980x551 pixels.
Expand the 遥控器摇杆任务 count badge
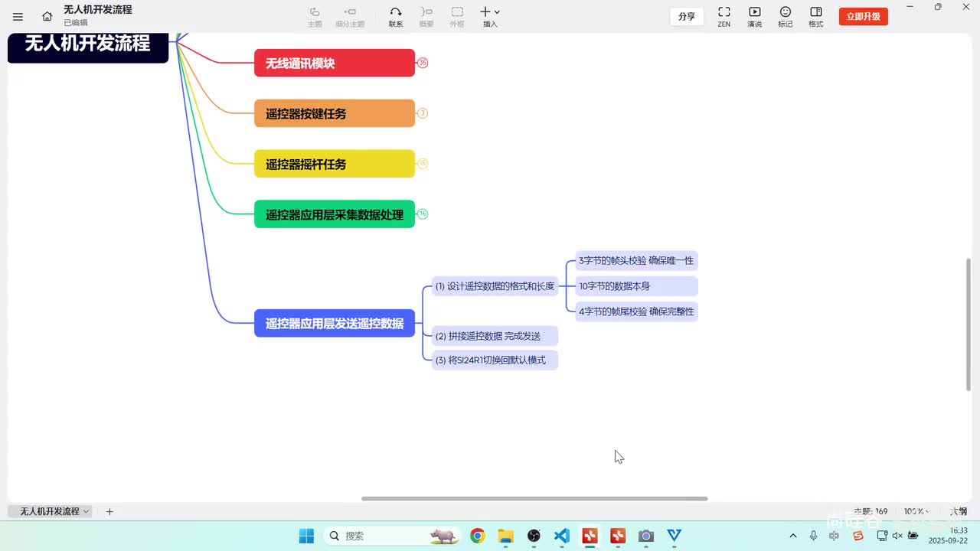(x=423, y=163)
